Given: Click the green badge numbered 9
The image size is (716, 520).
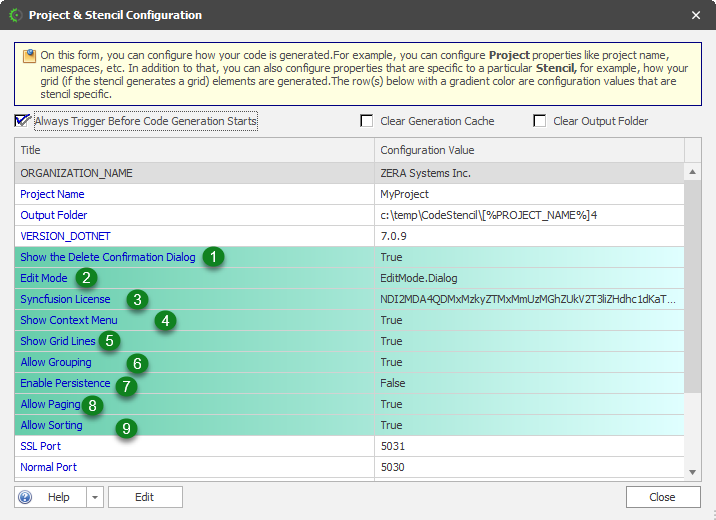Looking at the screenshot, I should click(126, 428).
